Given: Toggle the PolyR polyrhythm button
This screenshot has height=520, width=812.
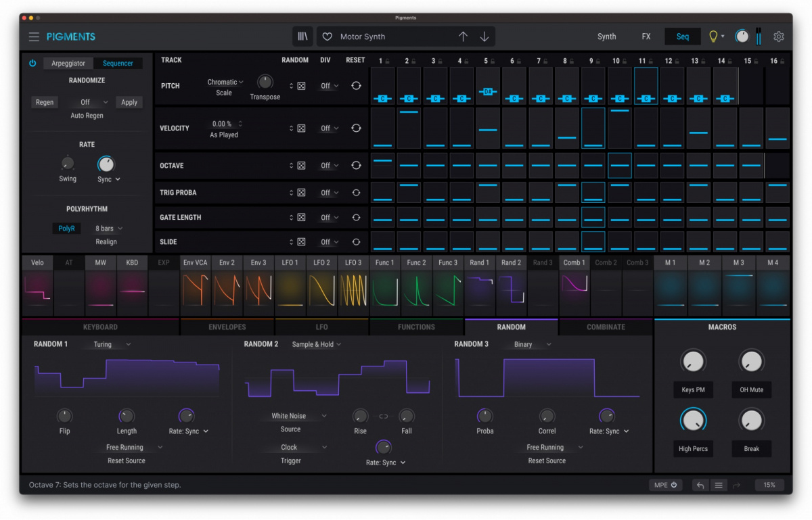Looking at the screenshot, I should (x=66, y=228).
